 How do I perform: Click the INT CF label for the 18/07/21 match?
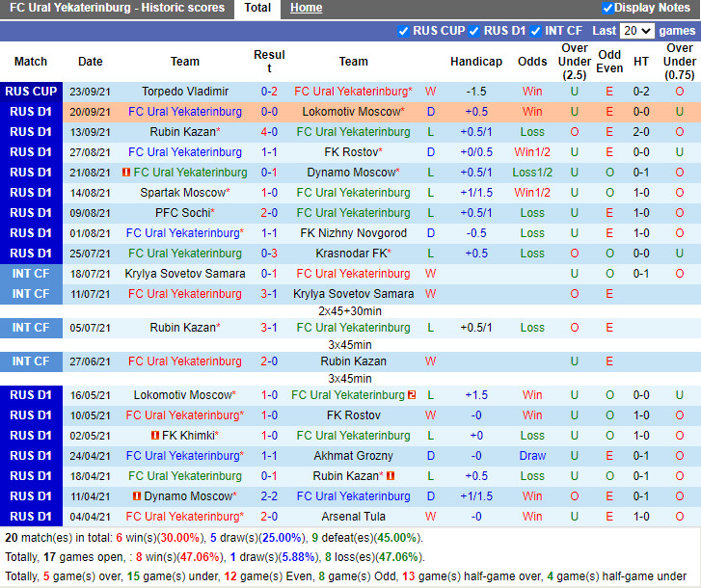[x=31, y=274]
